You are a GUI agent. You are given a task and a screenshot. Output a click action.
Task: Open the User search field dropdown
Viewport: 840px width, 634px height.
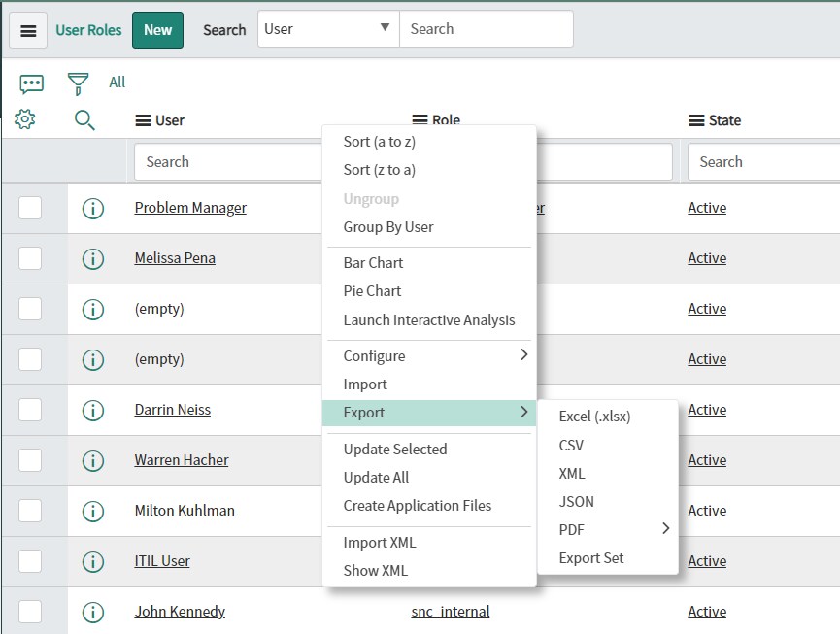click(x=328, y=29)
